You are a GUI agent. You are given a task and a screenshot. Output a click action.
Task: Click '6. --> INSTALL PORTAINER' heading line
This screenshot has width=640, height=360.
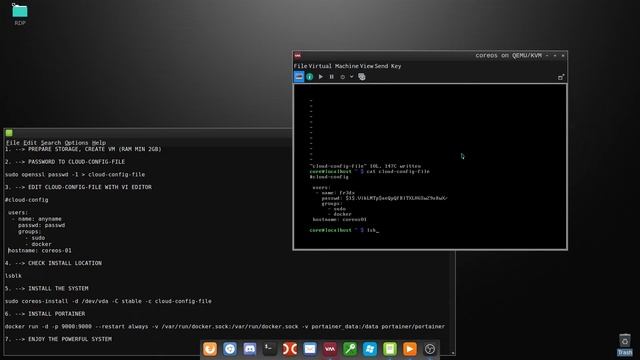pyautogui.click(x=45, y=313)
